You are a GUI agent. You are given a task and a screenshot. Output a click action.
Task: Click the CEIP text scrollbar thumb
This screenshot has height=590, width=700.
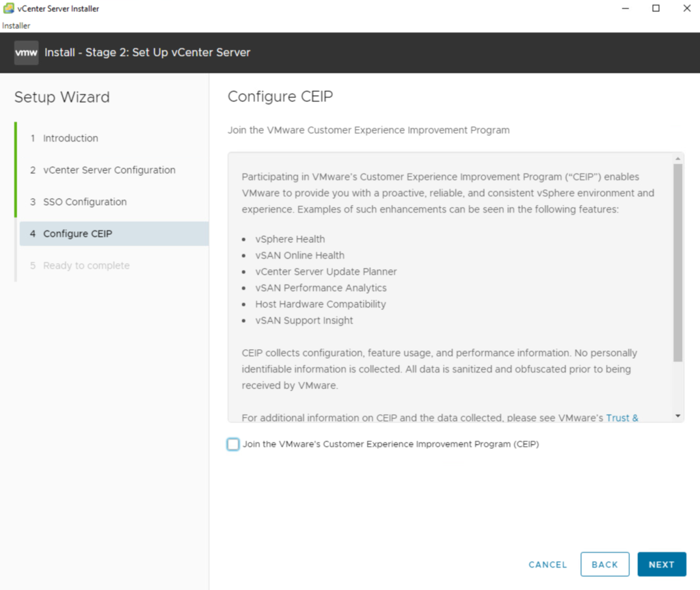(677, 263)
